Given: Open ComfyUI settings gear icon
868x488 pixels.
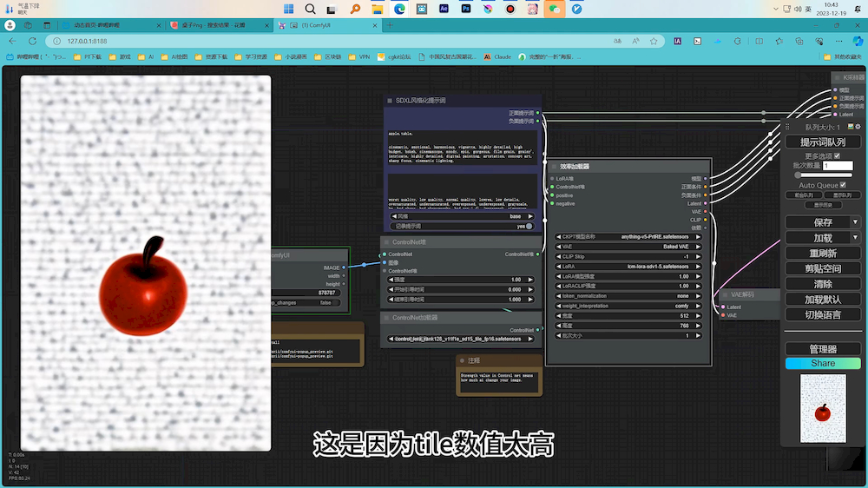Looking at the screenshot, I should (858, 127).
